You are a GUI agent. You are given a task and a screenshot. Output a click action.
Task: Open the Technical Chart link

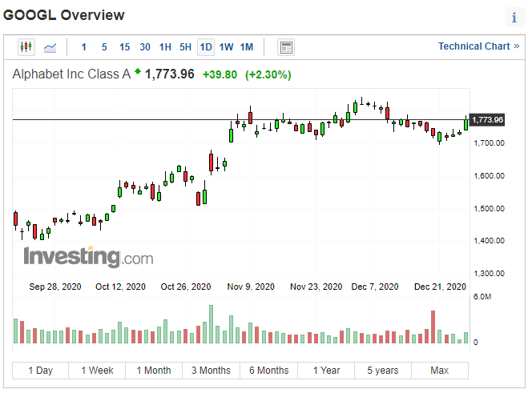[x=478, y=46]
